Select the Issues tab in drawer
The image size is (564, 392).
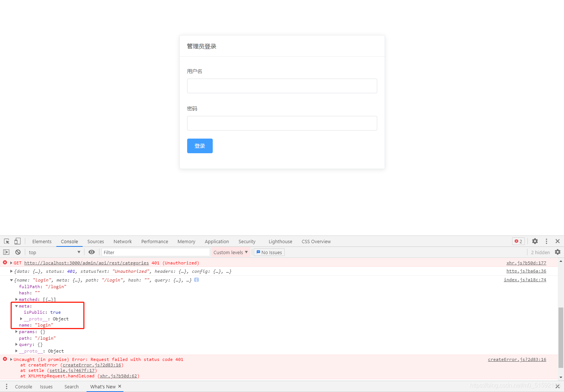pos(46,387)
